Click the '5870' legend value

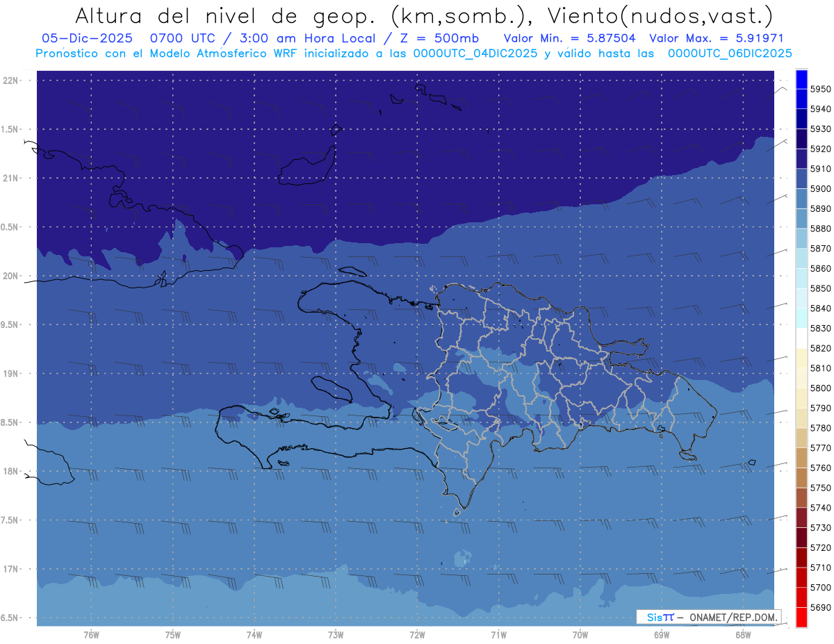821,248
